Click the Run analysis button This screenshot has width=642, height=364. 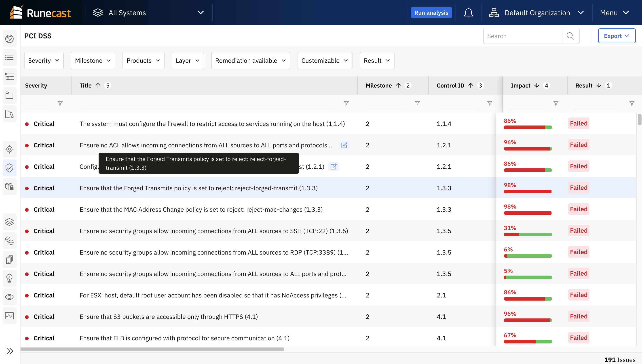click(431, 12)
